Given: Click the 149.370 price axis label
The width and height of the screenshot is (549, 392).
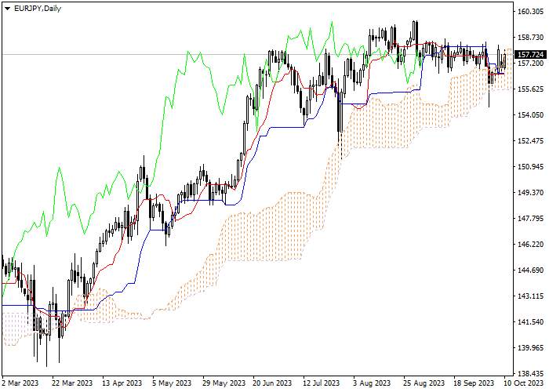Looking at the screenshot, I should point(530,193).
